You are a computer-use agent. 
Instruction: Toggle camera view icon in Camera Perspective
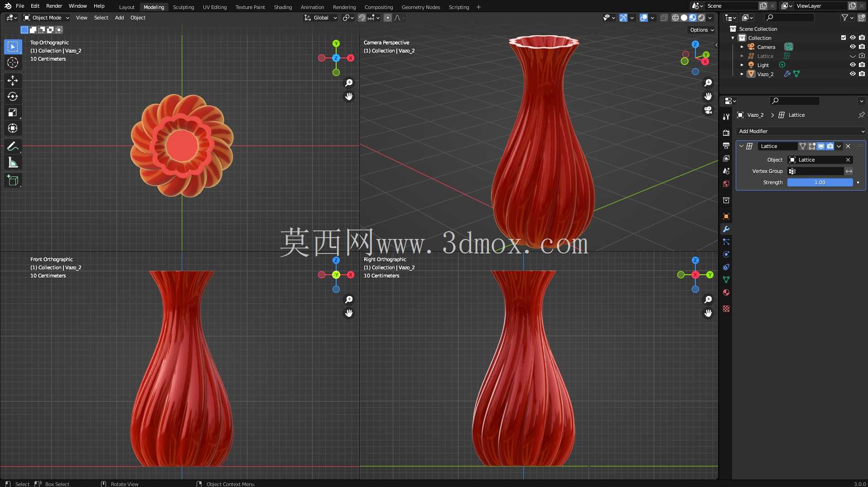click(708, 110)
